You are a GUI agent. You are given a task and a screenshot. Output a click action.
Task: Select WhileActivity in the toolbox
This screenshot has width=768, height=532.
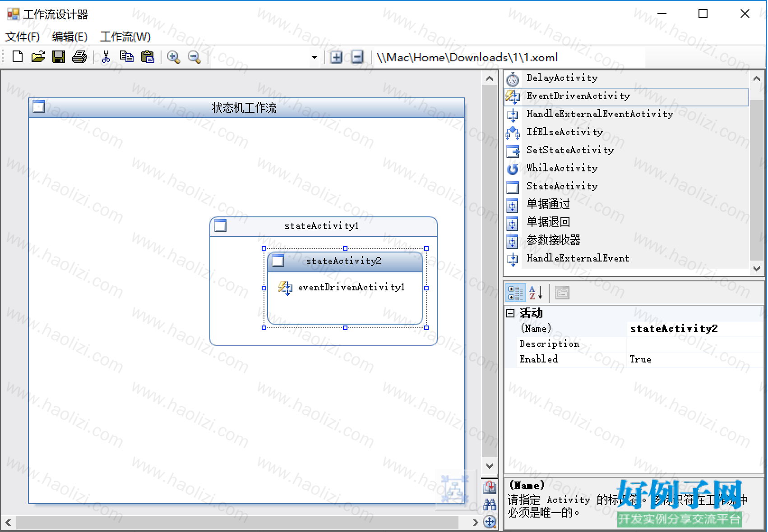[x=626, y=168]
